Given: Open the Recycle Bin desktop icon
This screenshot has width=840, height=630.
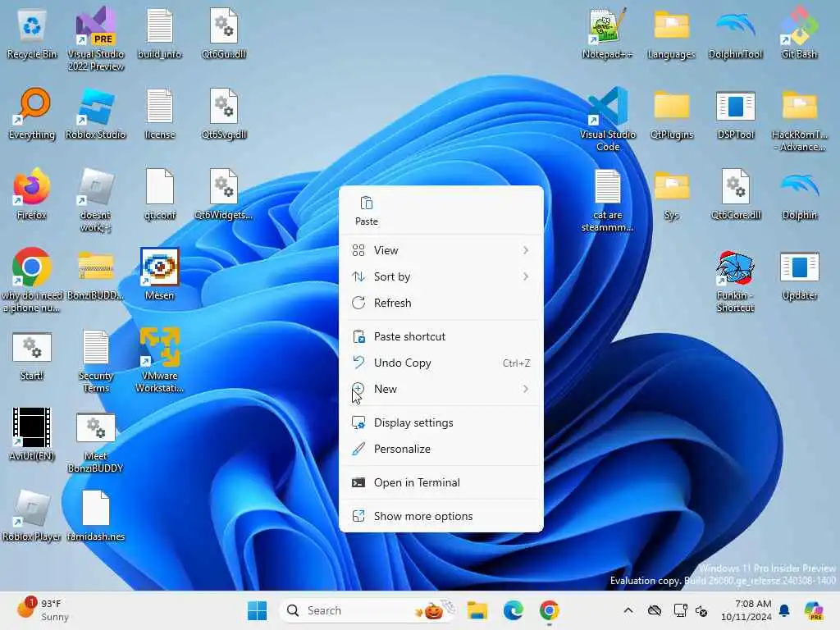Looking at the screenshot, I should pos(32,34).
